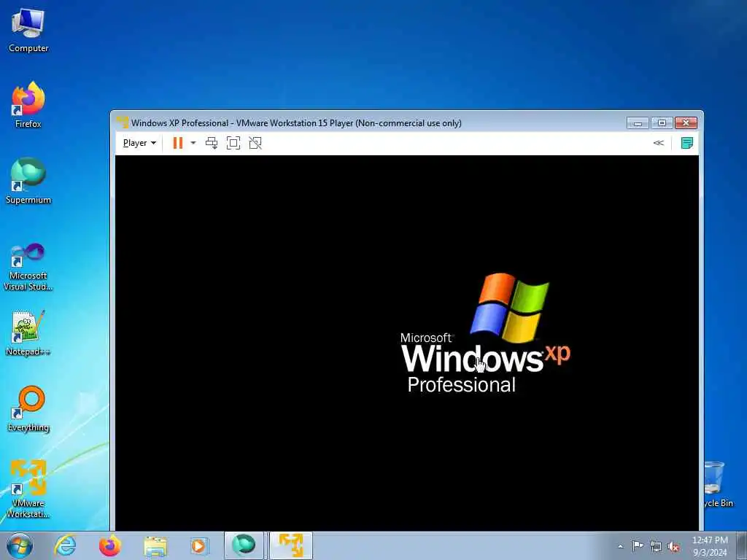Viewport: 747px width, 560px height.
Task: Select the VMware Workstation desktop shortcut
Action: coord(28,489)
